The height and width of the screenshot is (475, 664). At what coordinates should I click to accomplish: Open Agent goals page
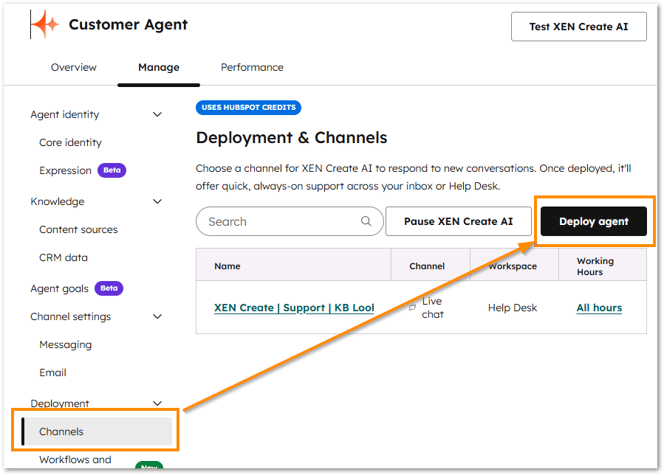point(59,289)
